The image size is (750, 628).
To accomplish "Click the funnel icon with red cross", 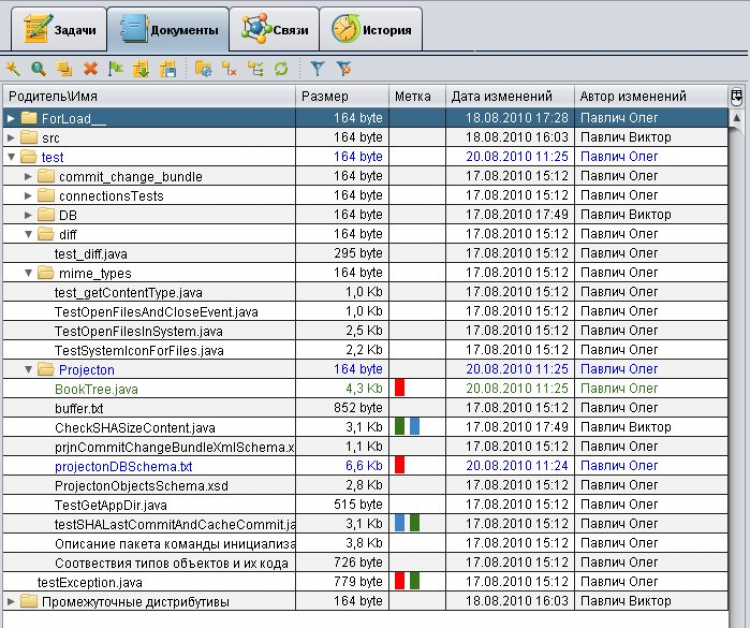I will pos(344,68).
